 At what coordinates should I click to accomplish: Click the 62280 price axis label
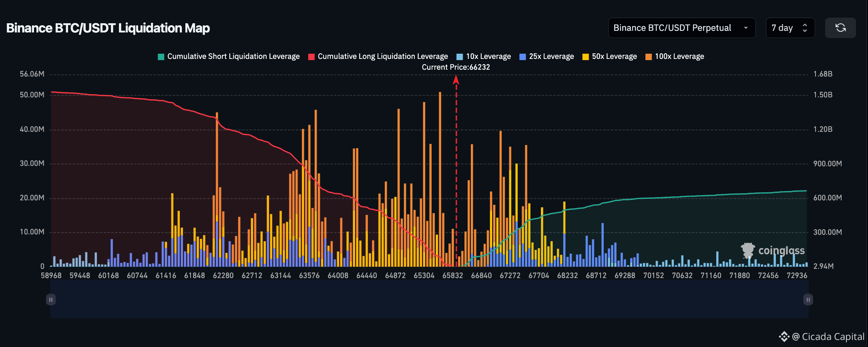click(x=223, y=276)
